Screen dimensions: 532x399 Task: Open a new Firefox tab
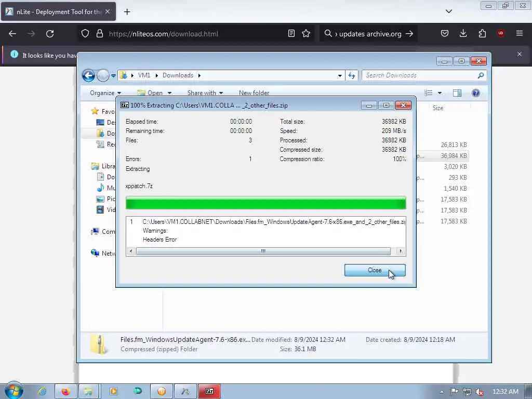click(127, 12)
